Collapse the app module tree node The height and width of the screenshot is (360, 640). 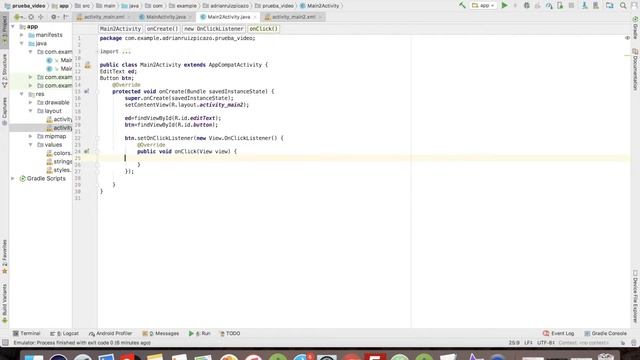(13, 27)
